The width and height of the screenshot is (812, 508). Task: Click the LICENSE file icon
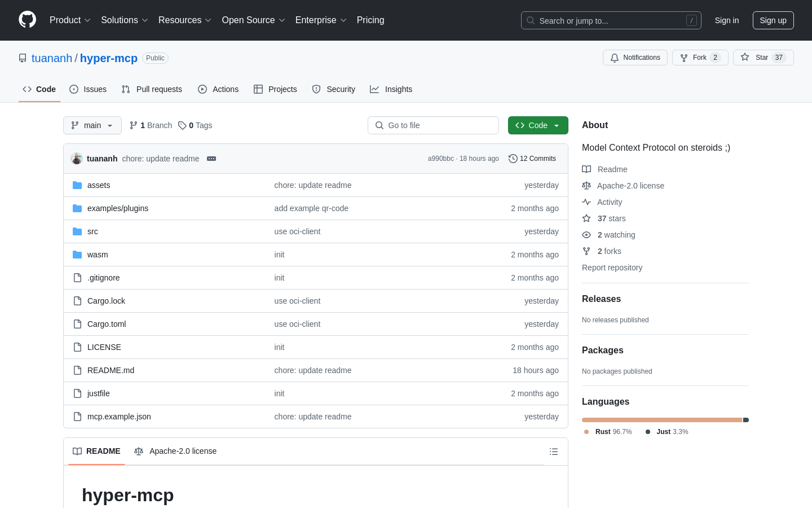pos(77,347)
